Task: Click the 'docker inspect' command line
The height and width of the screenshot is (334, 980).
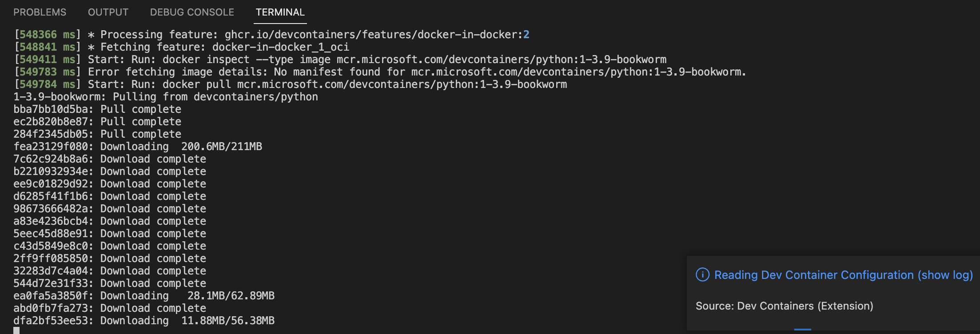Action: 340,60
